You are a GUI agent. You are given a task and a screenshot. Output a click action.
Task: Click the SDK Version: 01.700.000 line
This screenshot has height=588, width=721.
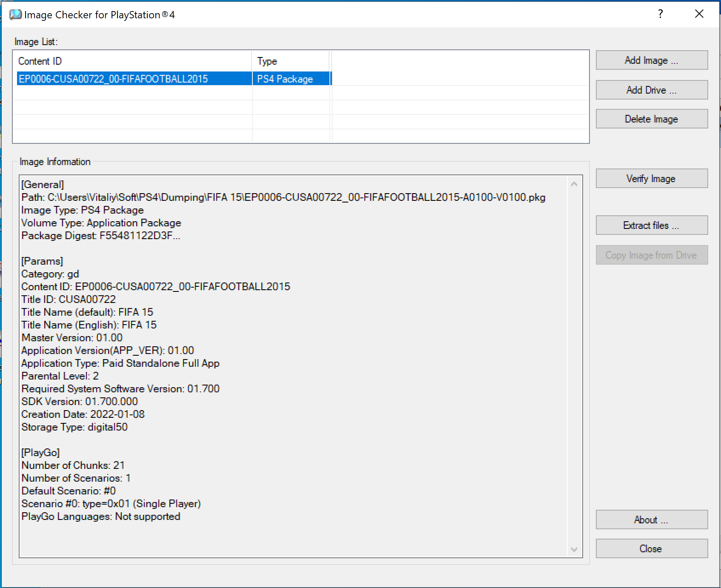tap(80, 402)
